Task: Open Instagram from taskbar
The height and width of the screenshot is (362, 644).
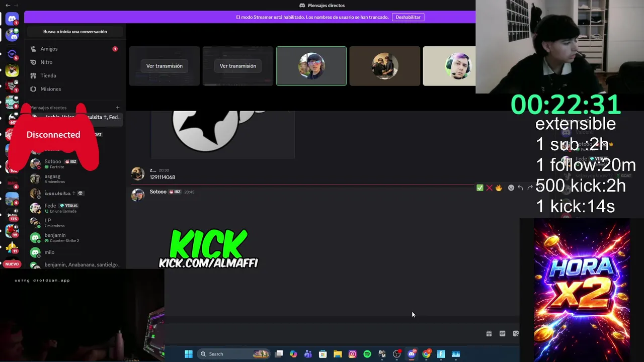Action: click(352, 354)
